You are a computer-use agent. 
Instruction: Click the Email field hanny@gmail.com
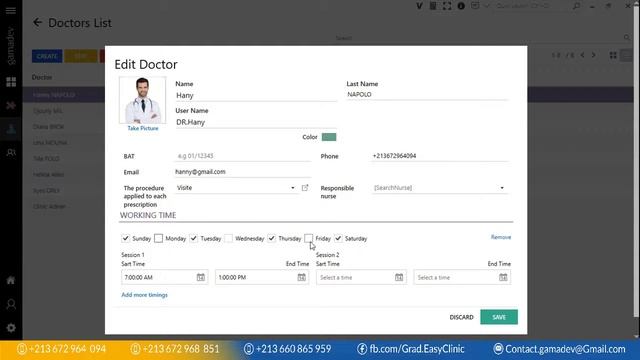click(243, 172)
